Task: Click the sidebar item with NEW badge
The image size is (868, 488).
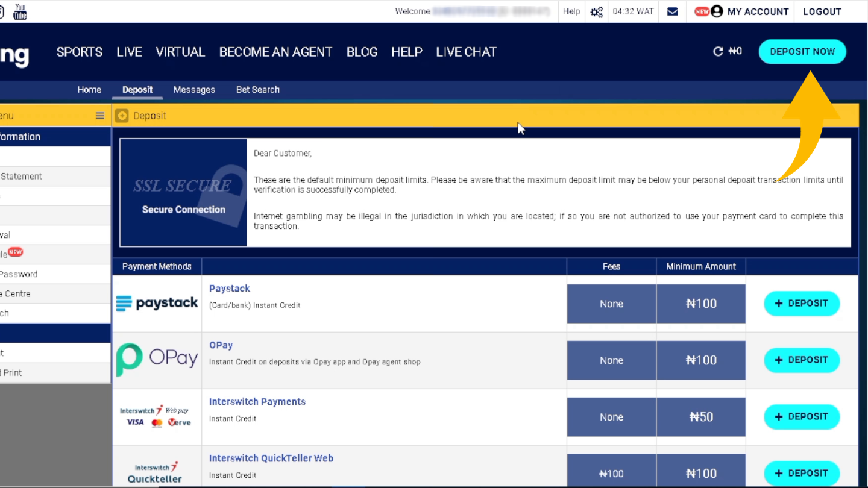Action: point(55,254)
